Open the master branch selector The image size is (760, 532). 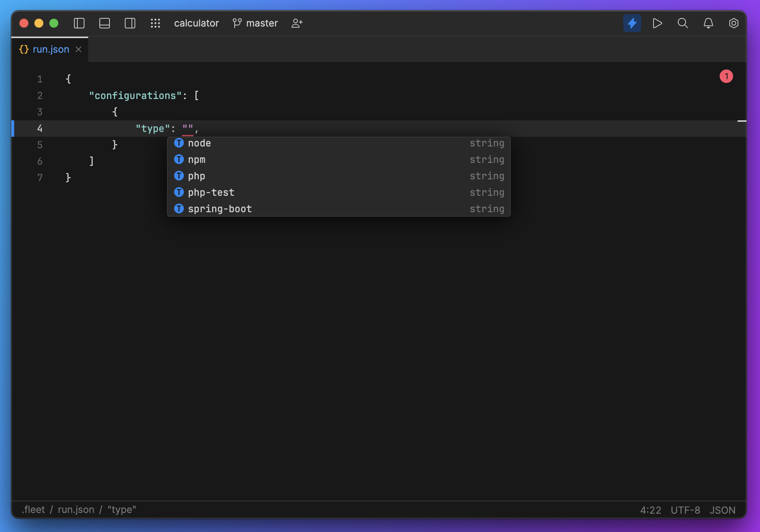click(x=256, y=23)
